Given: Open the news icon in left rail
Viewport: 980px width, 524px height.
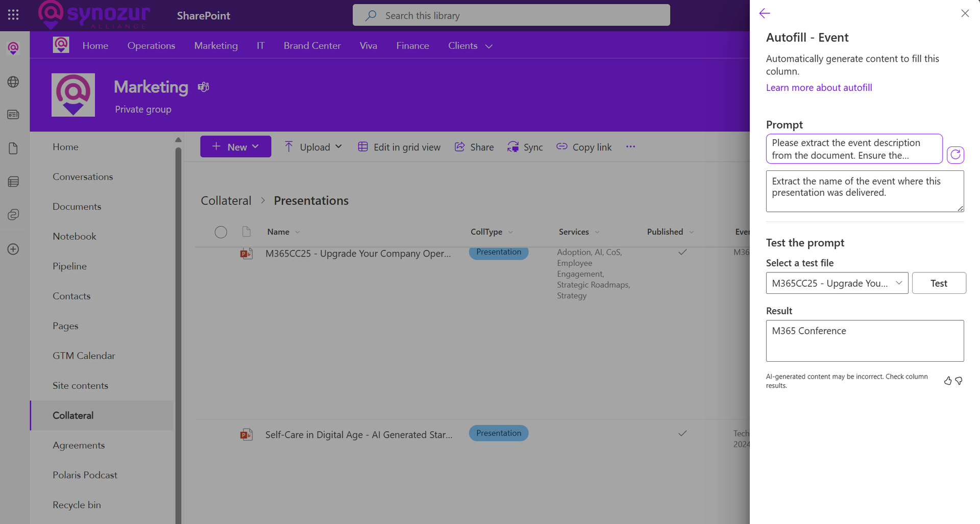Looking at the screenshot, I should 13,114.
